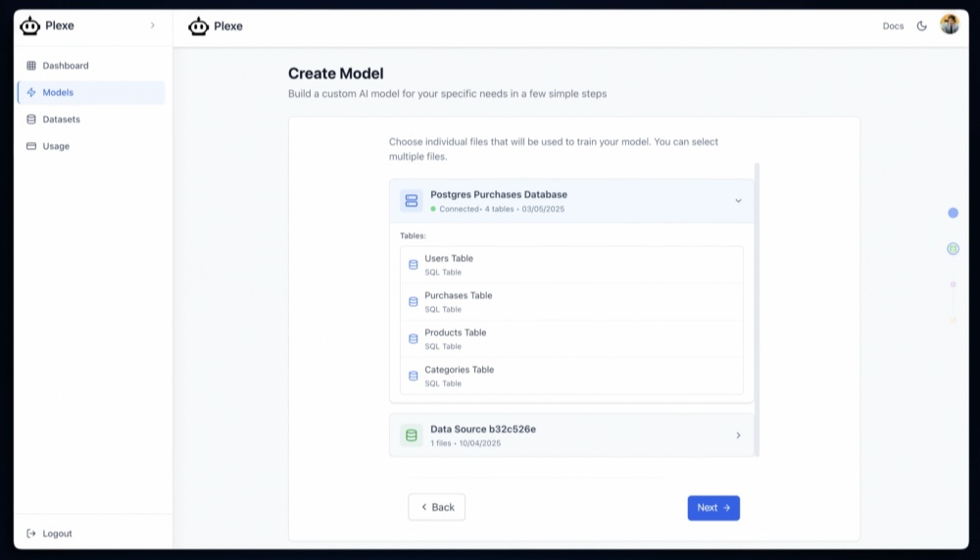Toggle dark mode with the moon icon
Image resolution: width=980 pixels, height=560 pixels.
[921, 26]
